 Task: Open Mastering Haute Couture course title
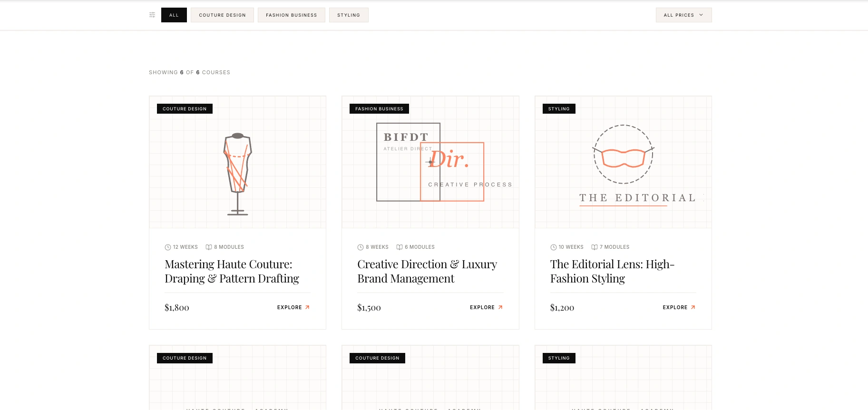232,271
